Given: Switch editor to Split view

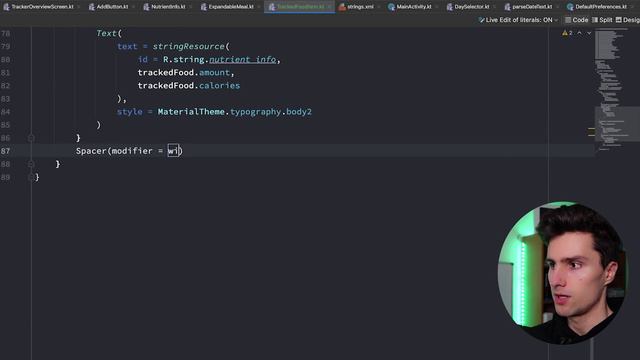Looking at the screenshot, I should [x=602, y=20].
